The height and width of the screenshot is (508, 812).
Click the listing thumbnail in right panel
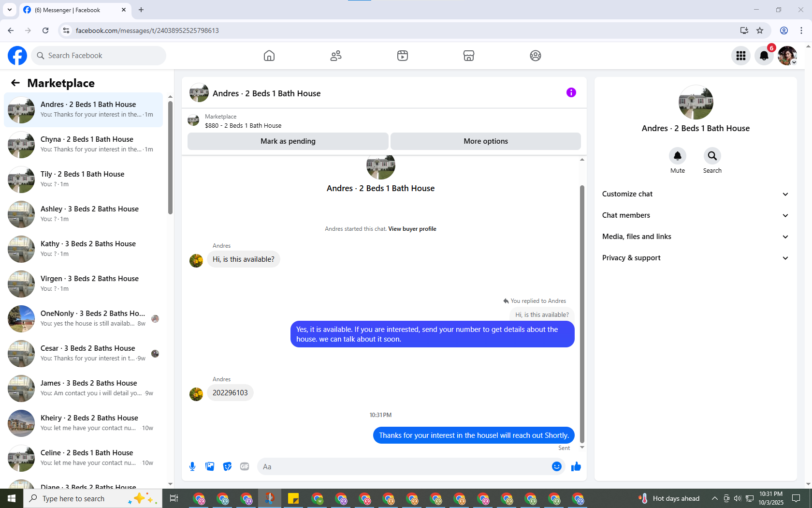696,102
